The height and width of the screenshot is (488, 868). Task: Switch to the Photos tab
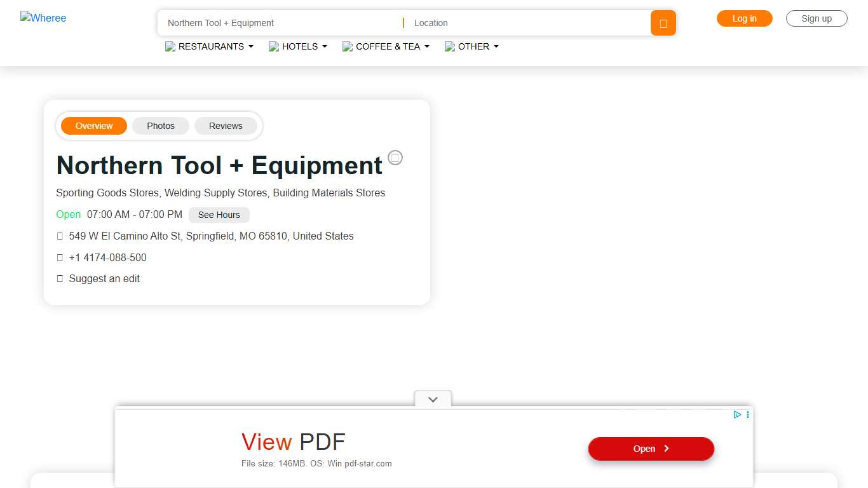tap(161, 126)
